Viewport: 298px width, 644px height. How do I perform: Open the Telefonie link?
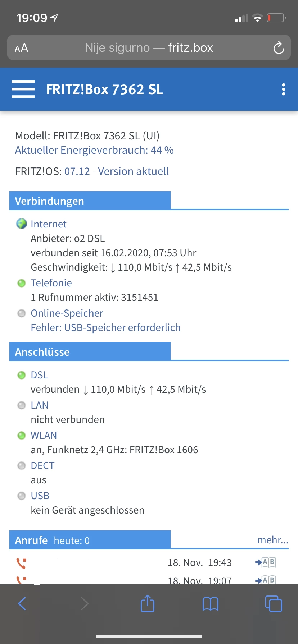(51, 283)
